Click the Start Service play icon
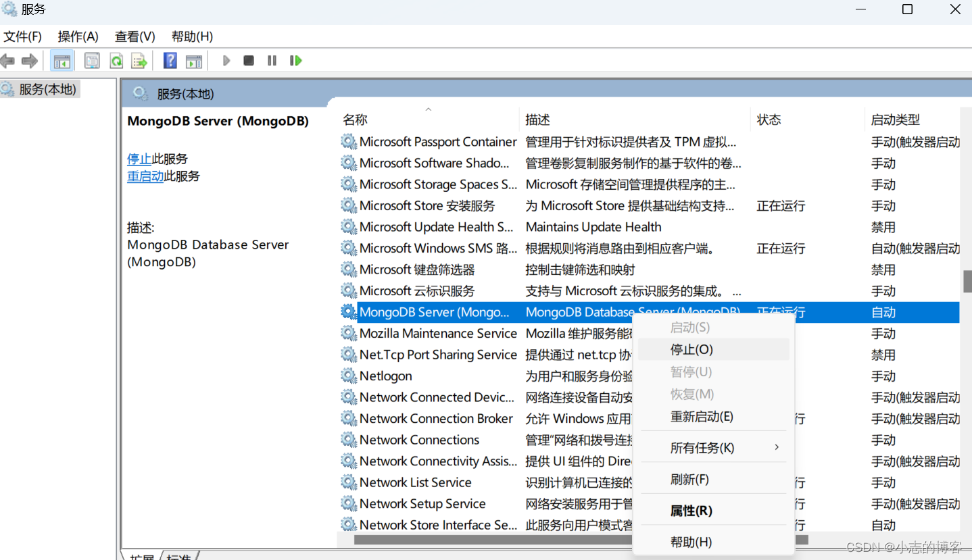 click(x=226, y=61)
